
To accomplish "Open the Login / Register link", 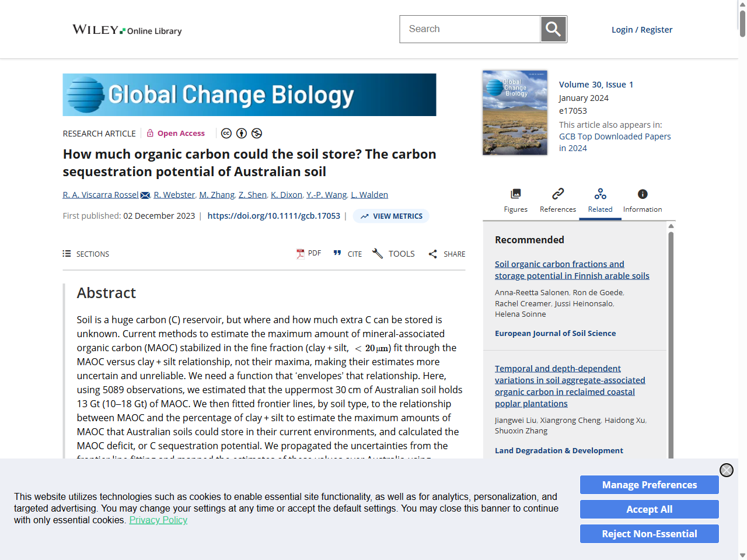I will pyautogui.click(x=642, y=29).
